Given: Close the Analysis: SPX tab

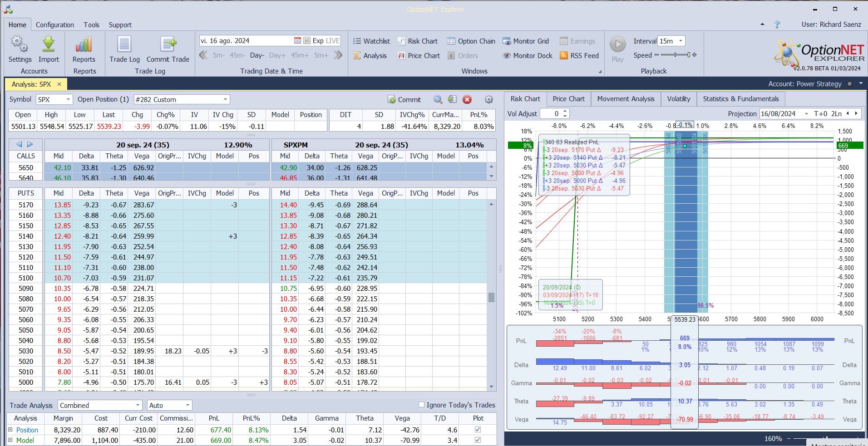Looking at the screenshot, I should pos(59,84).
